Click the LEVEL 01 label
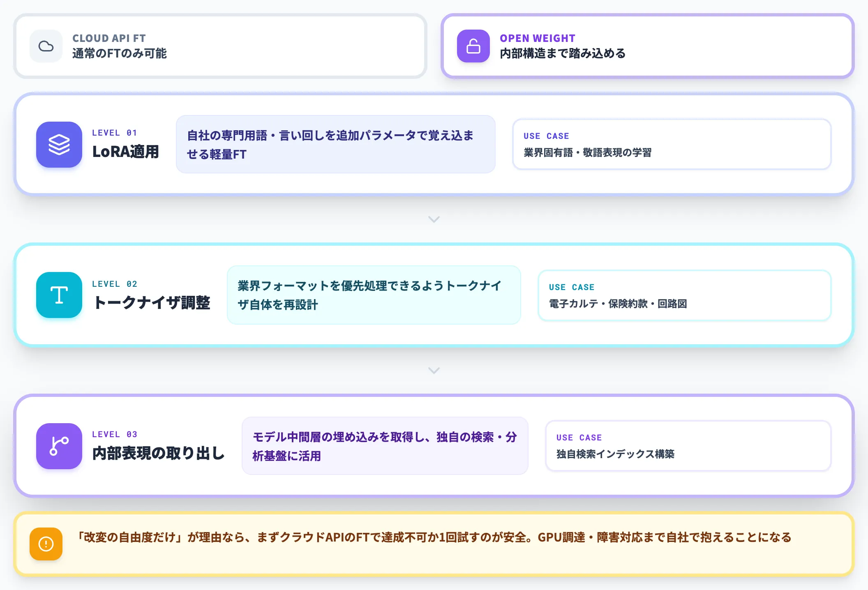This screenshot has width=868, height=590. [x=115, y=133]
